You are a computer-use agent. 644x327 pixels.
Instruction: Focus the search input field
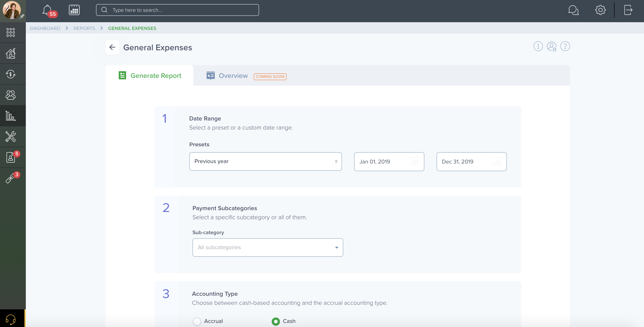click(178, 10)
